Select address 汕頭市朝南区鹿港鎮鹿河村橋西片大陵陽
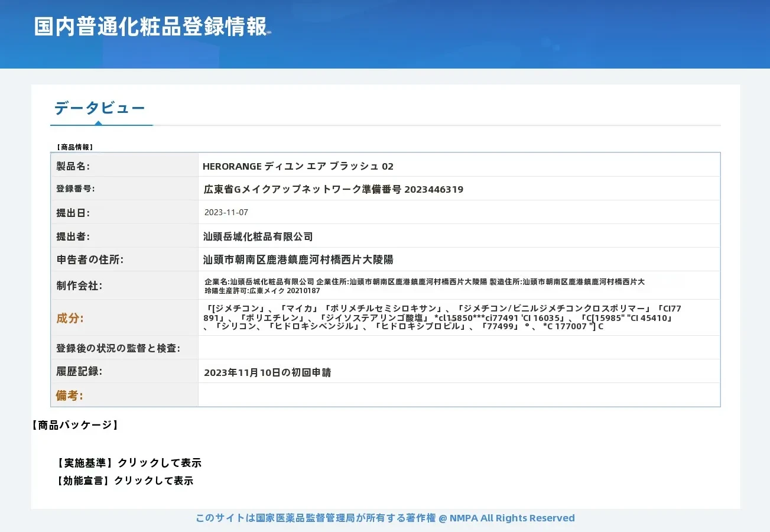 (298, 259)
